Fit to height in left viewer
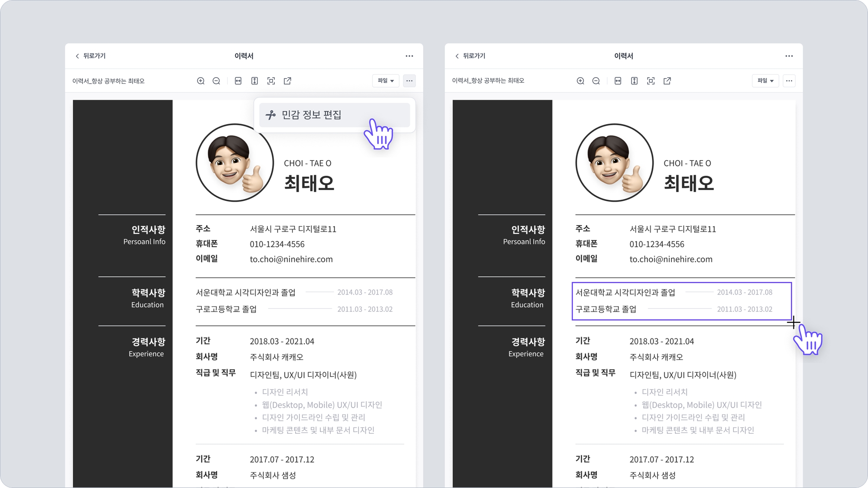This screenshot has width=868, height=488. (255, 81)
